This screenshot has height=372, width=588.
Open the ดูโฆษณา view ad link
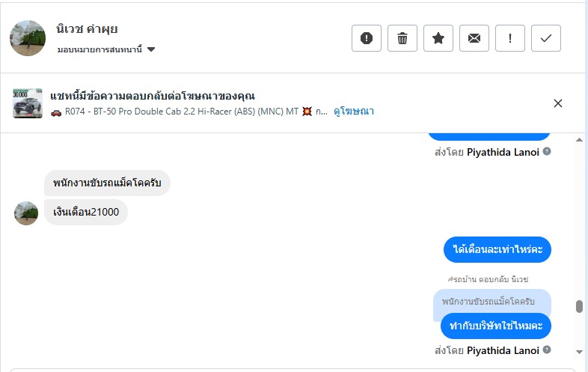click(354, 112)
